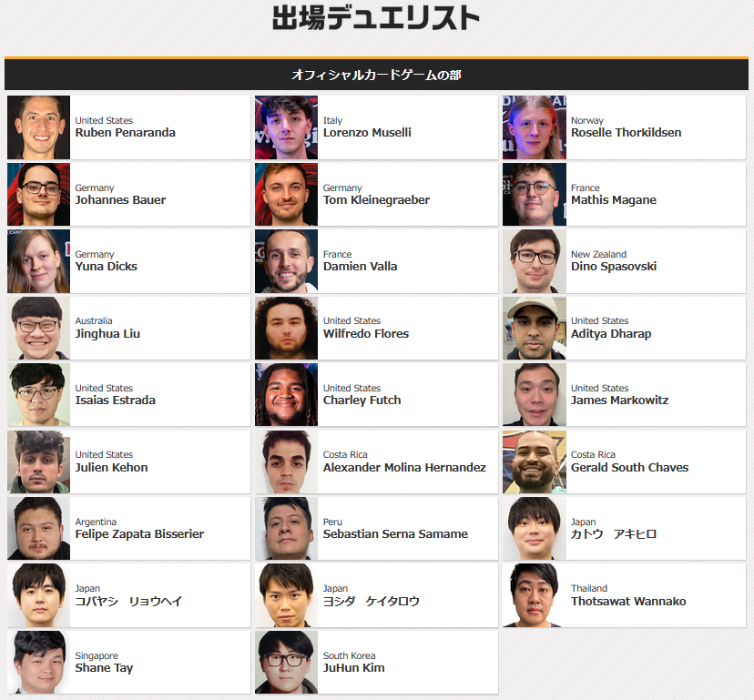Click Charley Futch's portrait

point(286,395)
